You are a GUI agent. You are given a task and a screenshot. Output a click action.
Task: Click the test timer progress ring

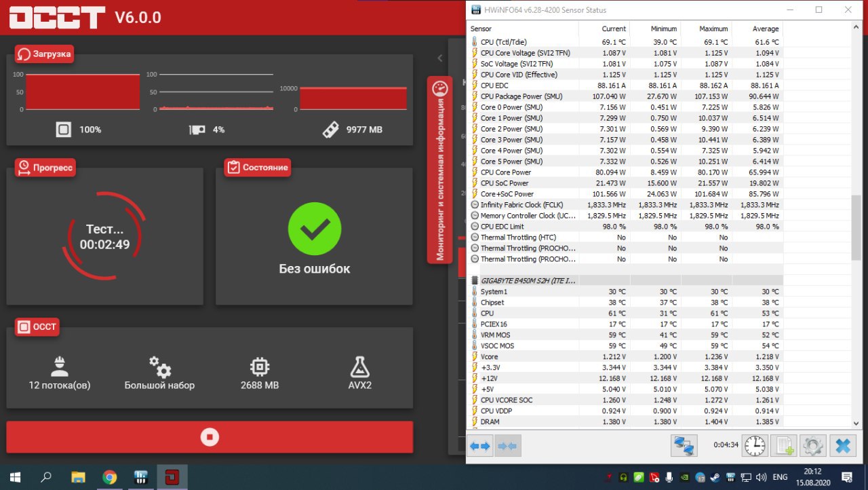pos(104,235)
